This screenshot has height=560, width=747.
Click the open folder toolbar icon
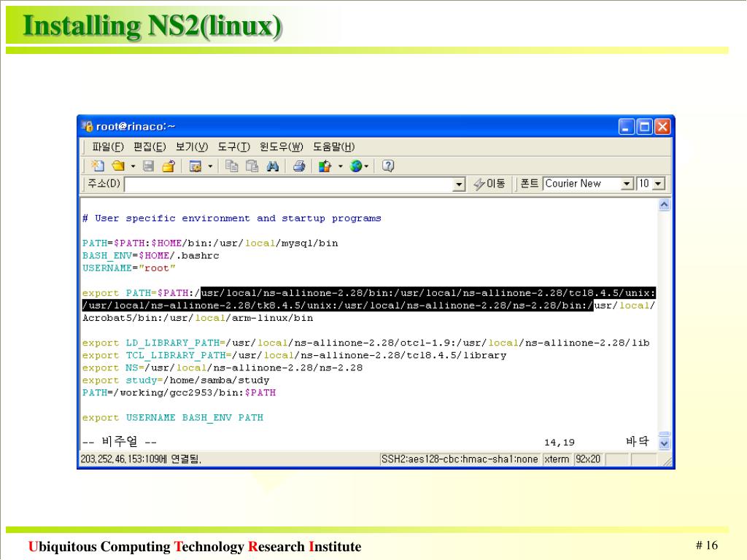[x=117, y=166]
